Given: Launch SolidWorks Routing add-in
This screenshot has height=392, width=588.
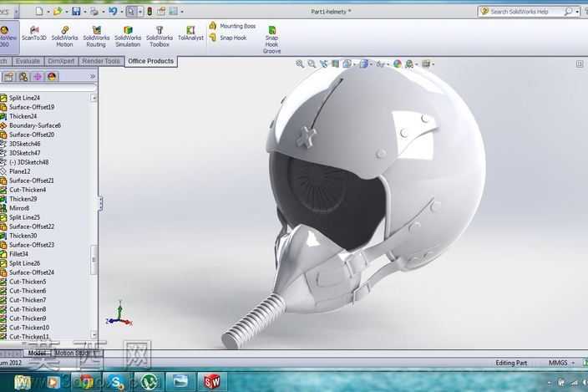Looking at the screenshot, I should [96, 37].
